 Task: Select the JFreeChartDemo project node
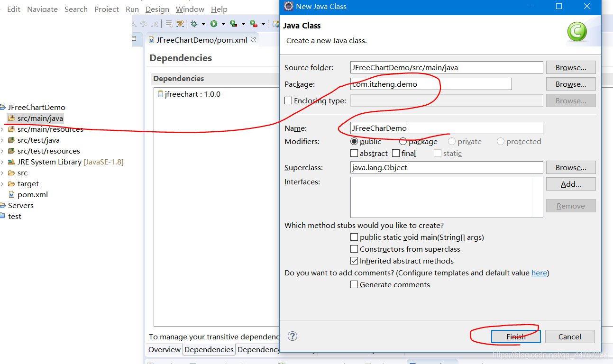[x=37, y=107]
